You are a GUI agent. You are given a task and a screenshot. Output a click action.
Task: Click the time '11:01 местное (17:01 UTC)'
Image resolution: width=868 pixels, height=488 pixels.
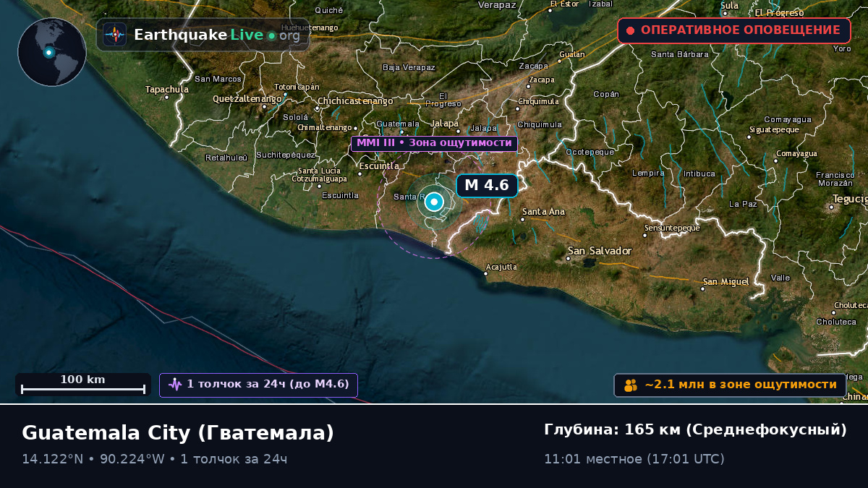coord(634,459)
